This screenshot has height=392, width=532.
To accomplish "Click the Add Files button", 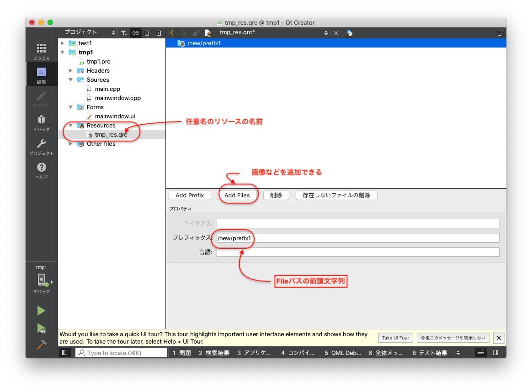I will pos(237,196).
